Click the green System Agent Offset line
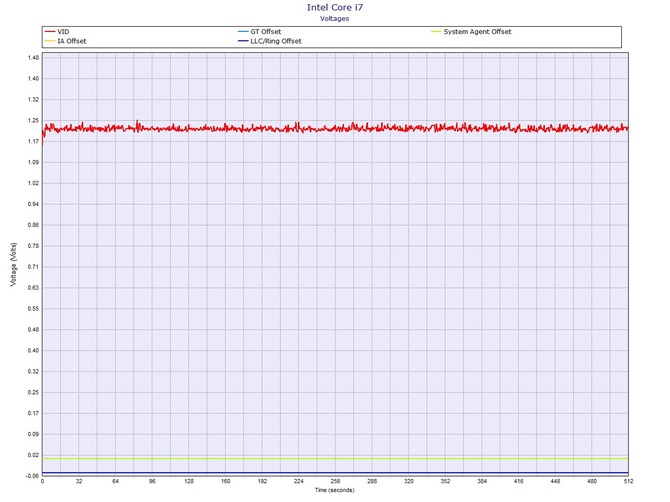 click(335, 459)
